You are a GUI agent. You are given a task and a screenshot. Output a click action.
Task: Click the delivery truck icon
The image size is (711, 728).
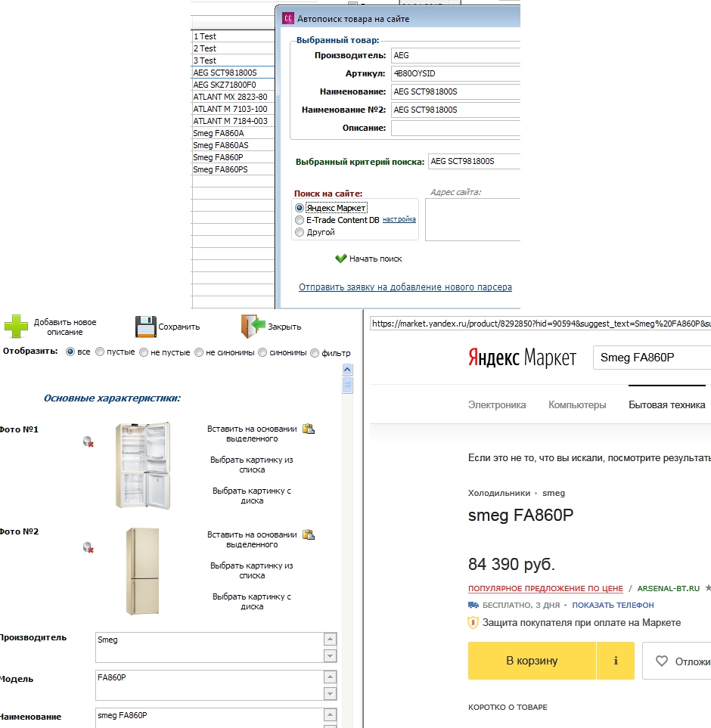tap(473, 605)
